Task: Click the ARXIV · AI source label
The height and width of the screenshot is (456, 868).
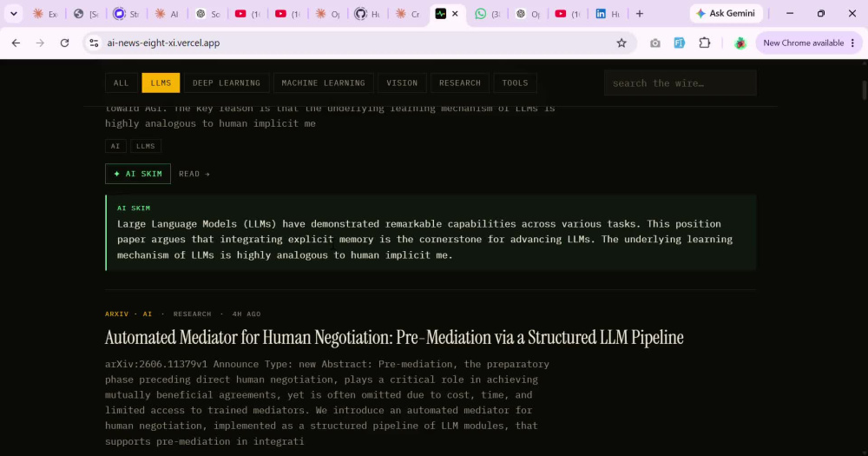Action: tap(128, 314)
